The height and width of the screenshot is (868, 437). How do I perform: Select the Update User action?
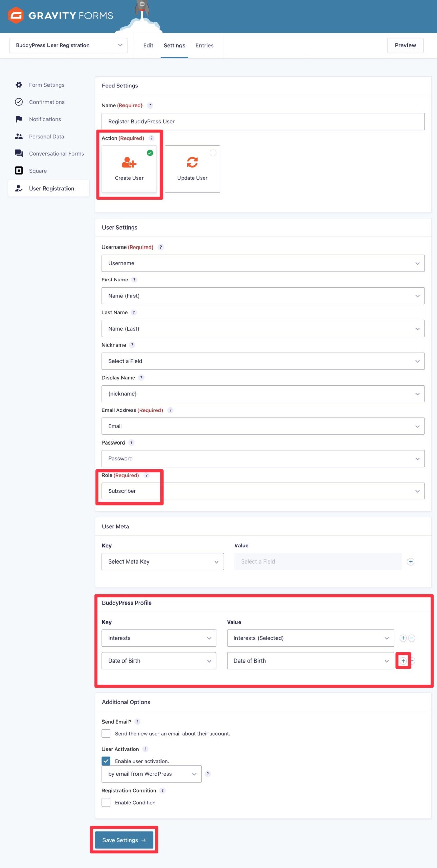tap(192, 169)
